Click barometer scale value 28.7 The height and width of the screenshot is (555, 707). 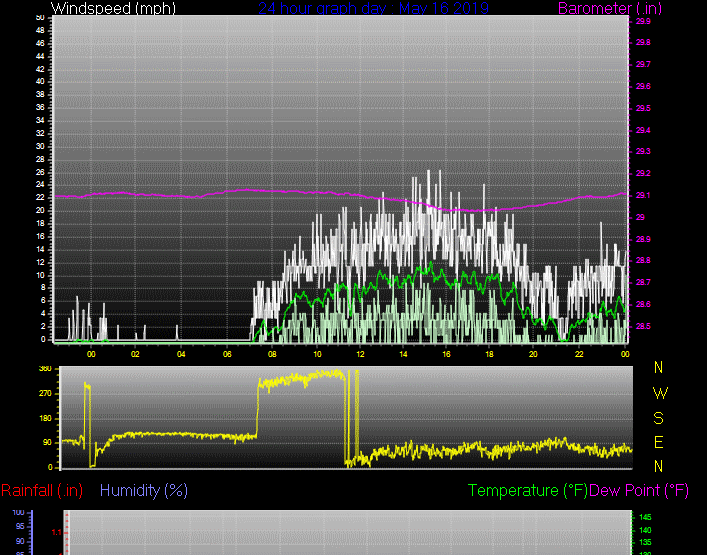coord(643,283)
